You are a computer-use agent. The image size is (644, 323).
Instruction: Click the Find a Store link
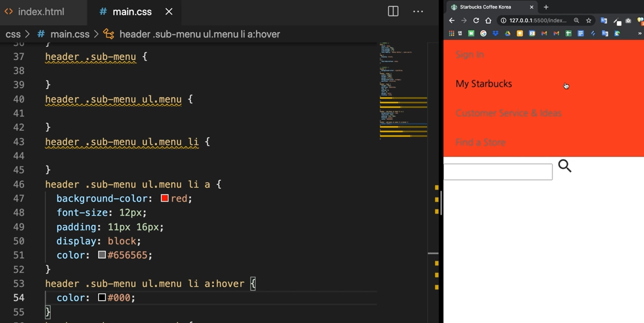coord(480,142)
